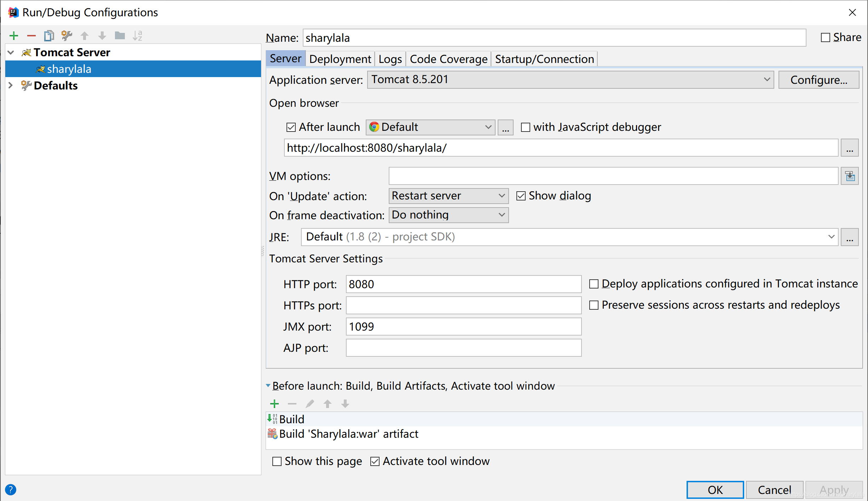The height and width of the screenshot is (501, 868).
Task: Click the HTTP port input field
Action: click(x=463, y=284)
